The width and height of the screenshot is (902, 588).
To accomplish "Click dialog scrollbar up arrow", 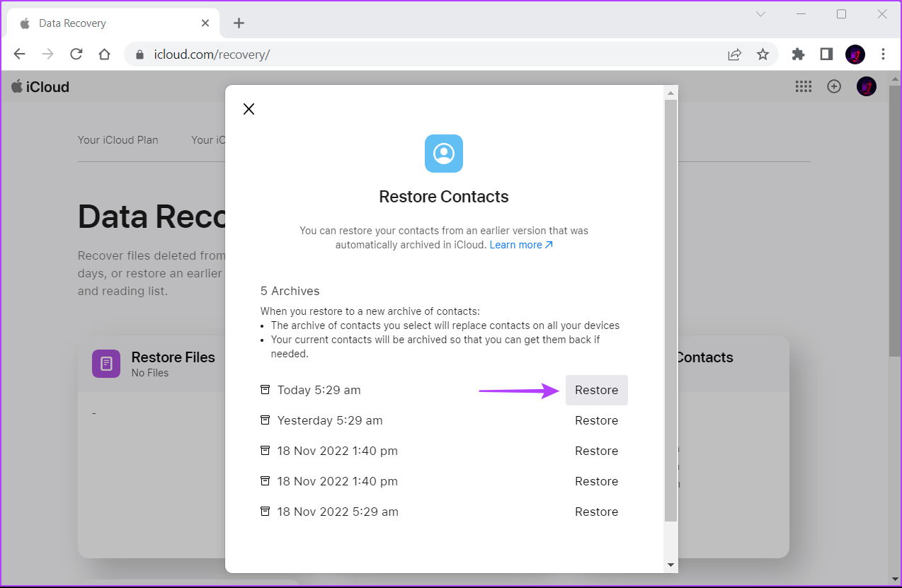I will point(671,91).
